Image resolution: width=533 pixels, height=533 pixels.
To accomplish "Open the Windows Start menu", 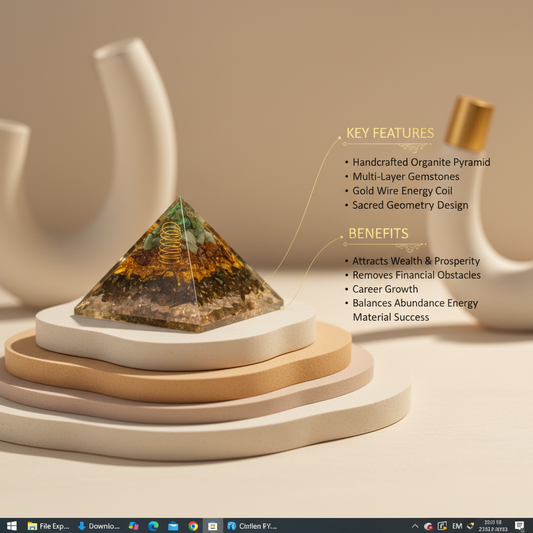I will point(12,526).
